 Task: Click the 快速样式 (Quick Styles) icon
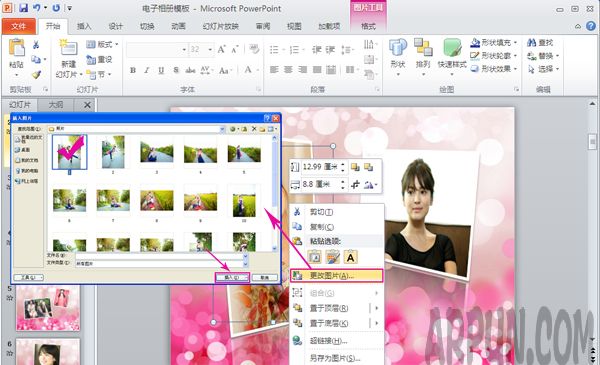pos(452,48)
